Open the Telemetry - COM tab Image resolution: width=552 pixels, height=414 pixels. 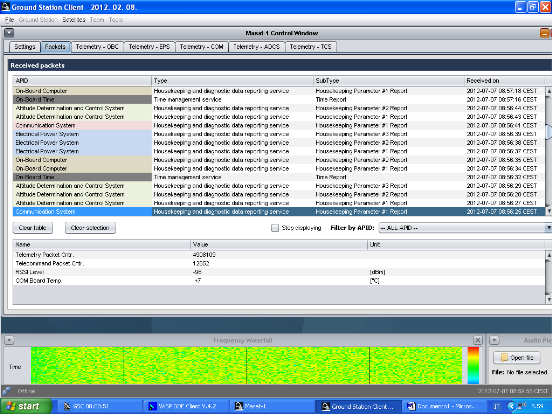click(x=201, y=47)
